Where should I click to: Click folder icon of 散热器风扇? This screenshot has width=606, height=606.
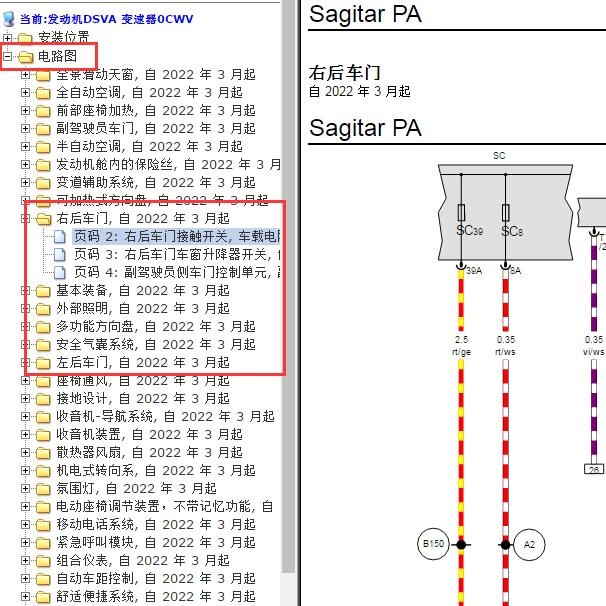[x=43, y=453]
